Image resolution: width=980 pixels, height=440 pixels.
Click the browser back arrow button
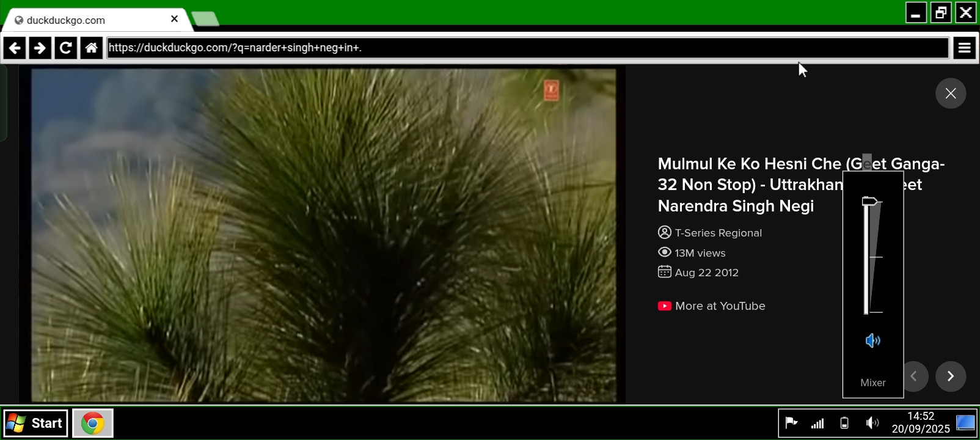[15, 48]
